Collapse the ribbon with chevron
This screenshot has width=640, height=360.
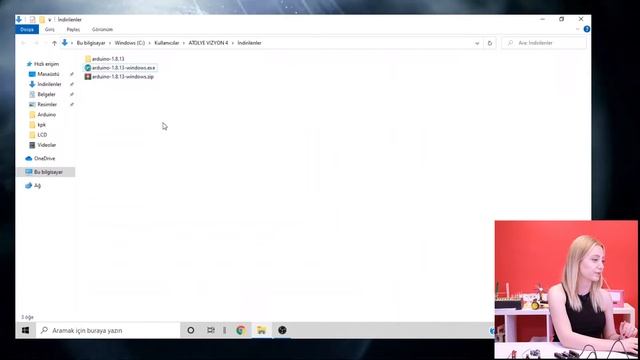coord(578,29)
